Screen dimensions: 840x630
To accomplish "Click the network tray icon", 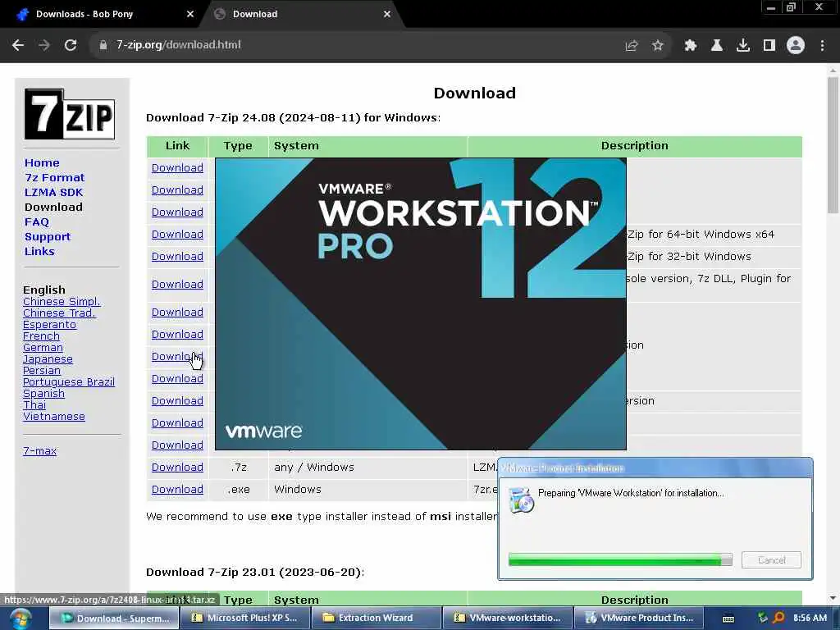I will 762,618.
